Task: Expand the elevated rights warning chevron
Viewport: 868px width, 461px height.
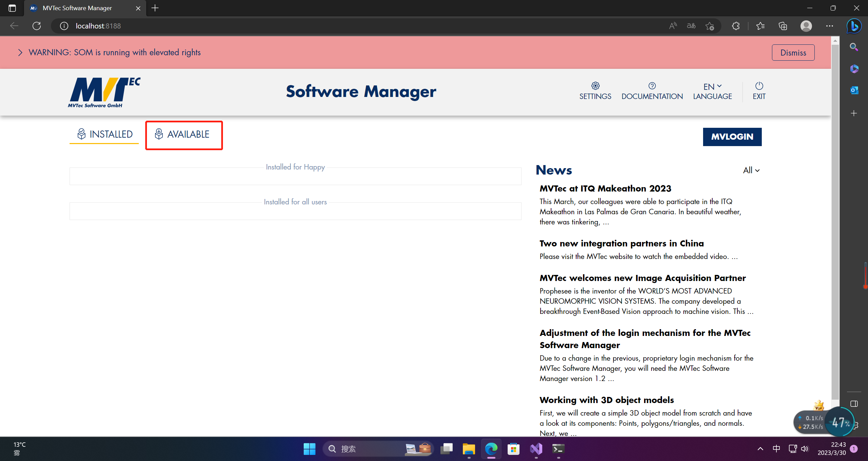Action: (20, 53)
